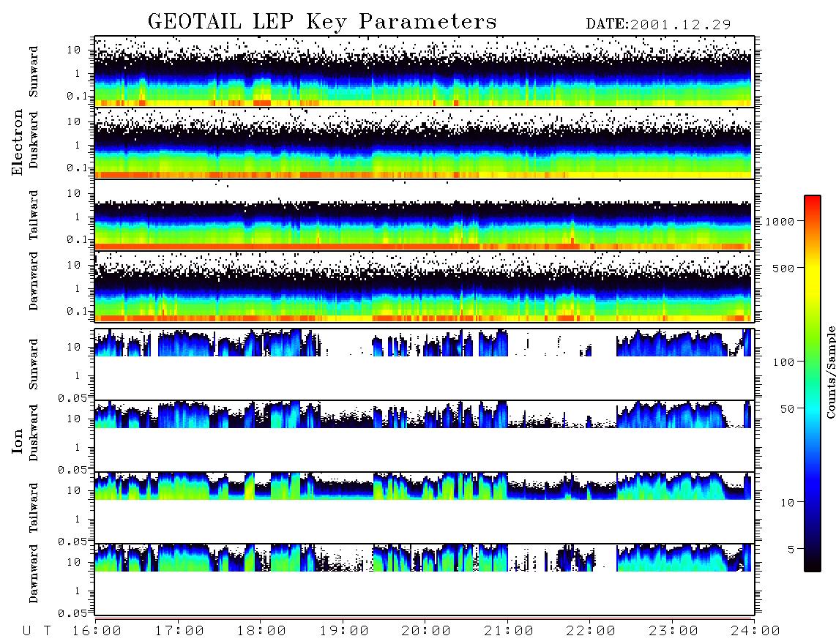Click the 5 color scale value
Viewport: 836px width, 644px height.
click(791, 549)
